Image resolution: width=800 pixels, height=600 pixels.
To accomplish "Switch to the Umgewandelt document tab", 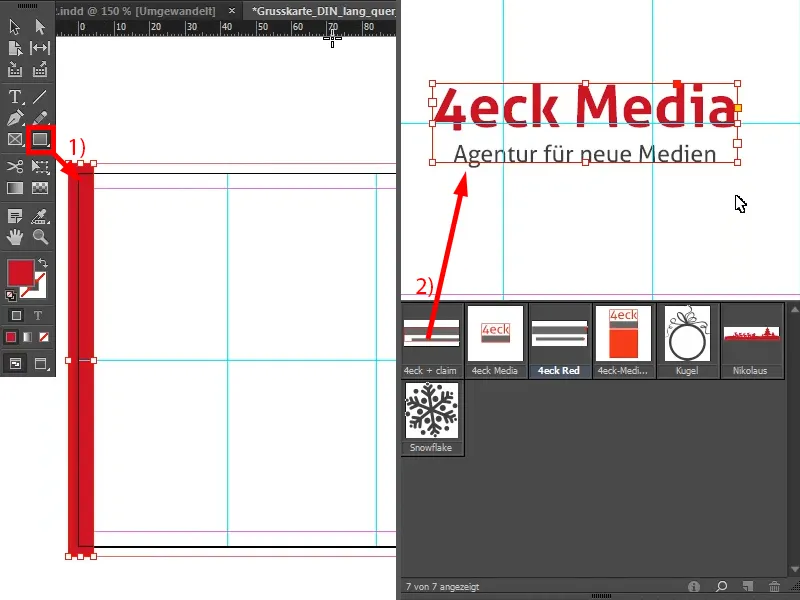I will point(136,11).
